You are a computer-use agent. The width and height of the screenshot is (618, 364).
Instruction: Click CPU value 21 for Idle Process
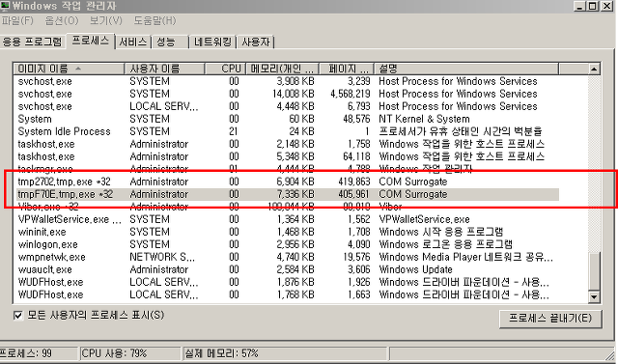pyautogui.click(x=234, y=131)
